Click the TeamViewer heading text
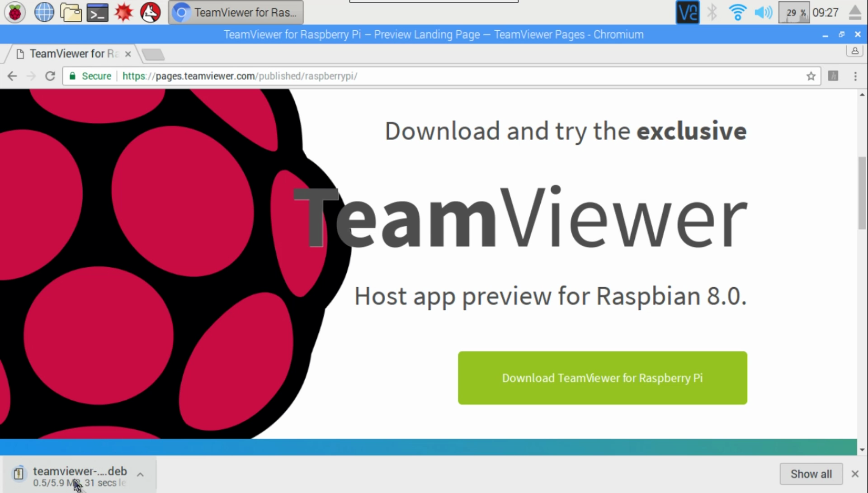Viewport: 868px width, 493px height. click(520, 217)
